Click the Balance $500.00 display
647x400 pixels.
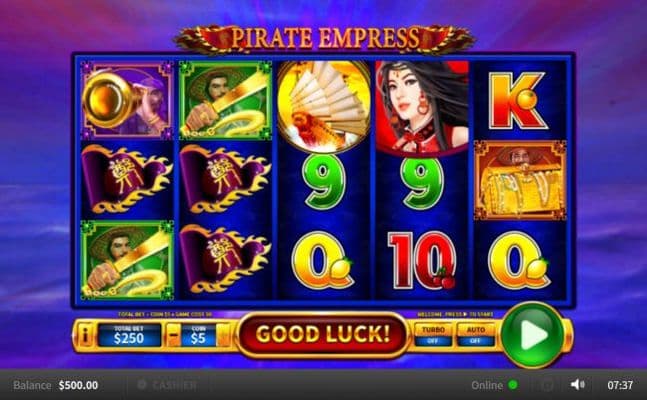coord(56,385)
